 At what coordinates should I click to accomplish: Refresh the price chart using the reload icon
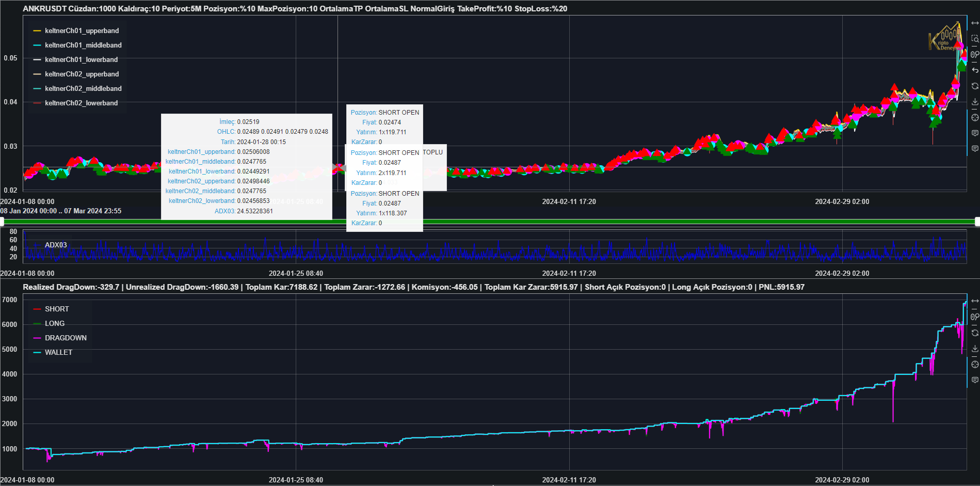(974, 86)
